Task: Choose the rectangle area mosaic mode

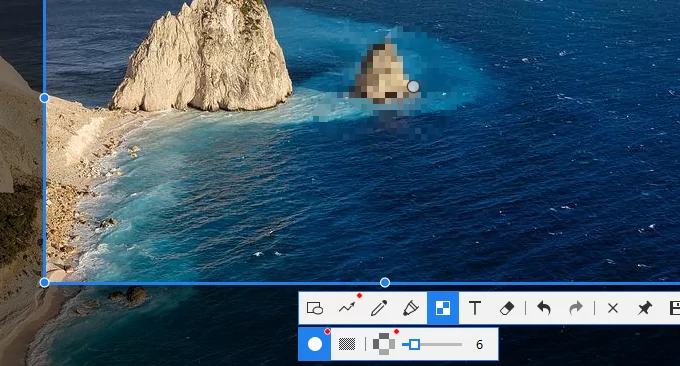Action: [347, 344]
